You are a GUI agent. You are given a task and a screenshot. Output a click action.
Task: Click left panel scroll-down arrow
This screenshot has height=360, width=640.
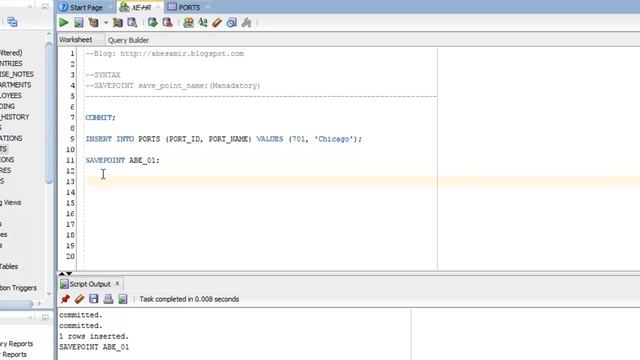(x=49, y=294)
